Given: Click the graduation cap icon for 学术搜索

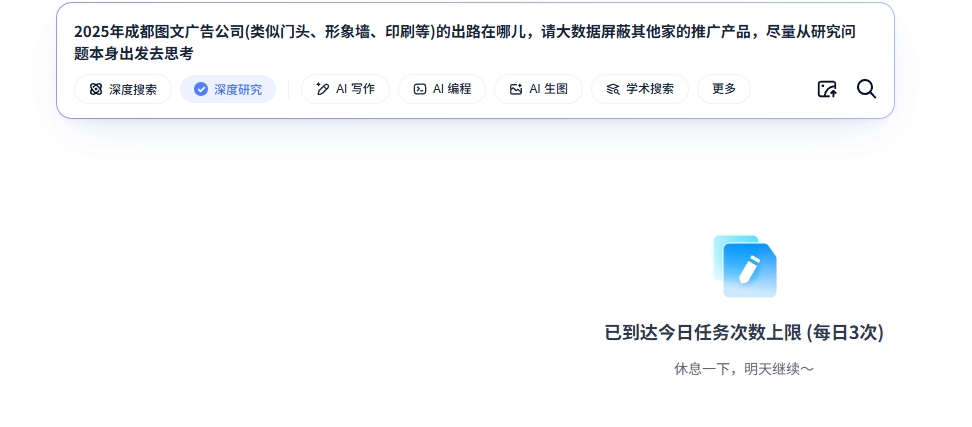Looking at the screenshot, I should click(613, 89).
